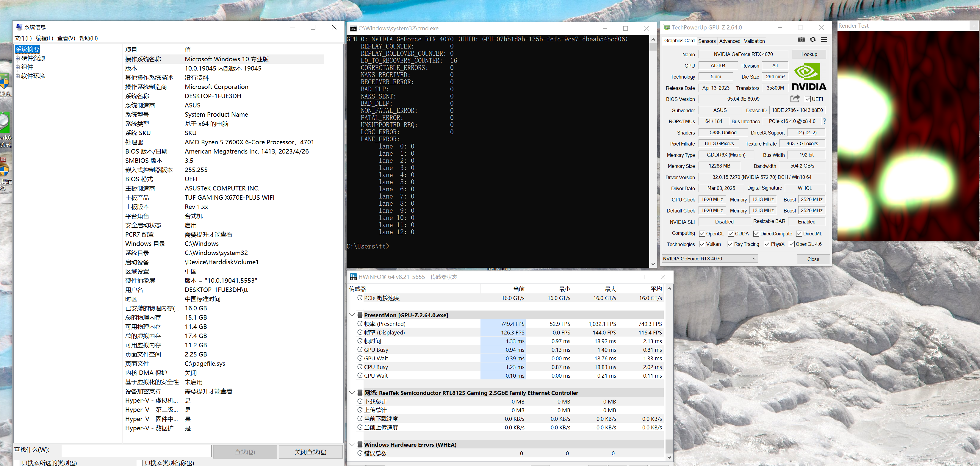Collapse the PresentMon sensor group
The width and height of the screenshot is (980, 466).
[352, 315]
